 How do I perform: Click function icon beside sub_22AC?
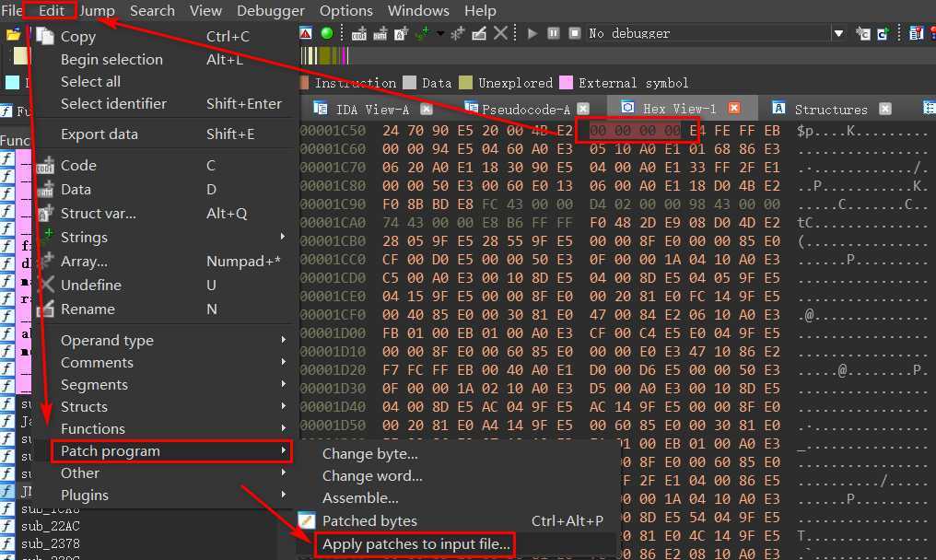click(7, 526)
